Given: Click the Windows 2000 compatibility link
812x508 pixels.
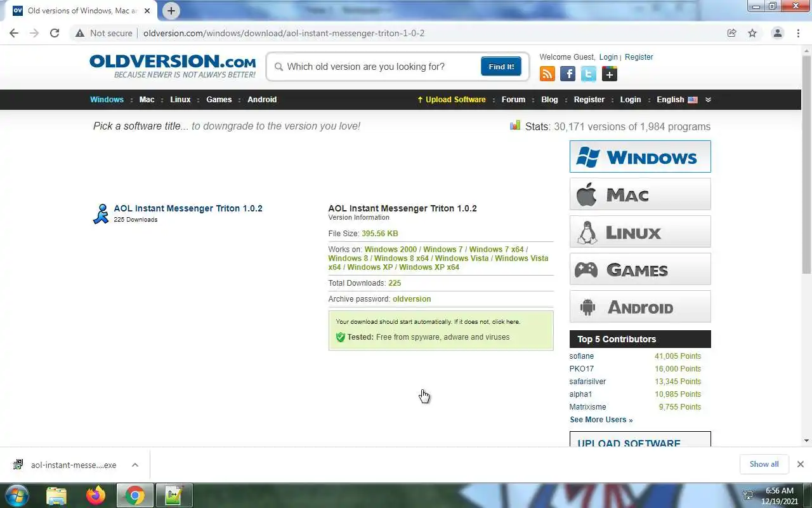Looking at the screenshot, I should pos(391,250).
